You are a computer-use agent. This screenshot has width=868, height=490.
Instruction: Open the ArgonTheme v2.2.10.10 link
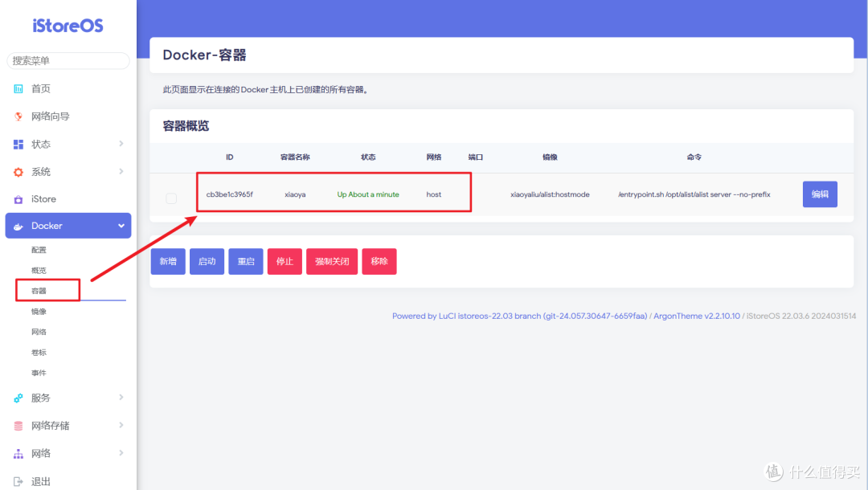[696, 316]
